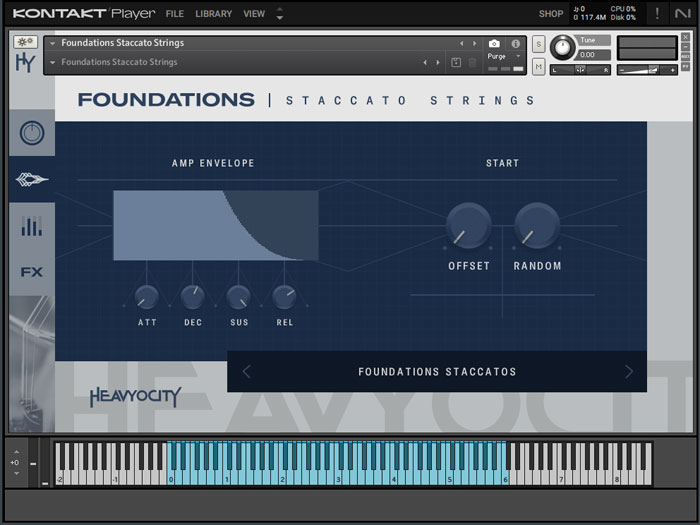Click the L/R pan slider

pyautogui.click(x=580, y=70)
